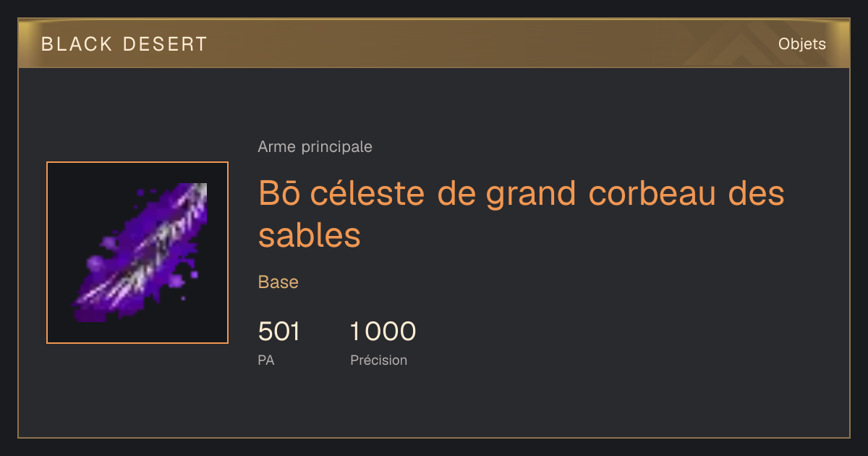Click the 1000 accuracy value
This screenshot has width=868, height=456.
383,332
